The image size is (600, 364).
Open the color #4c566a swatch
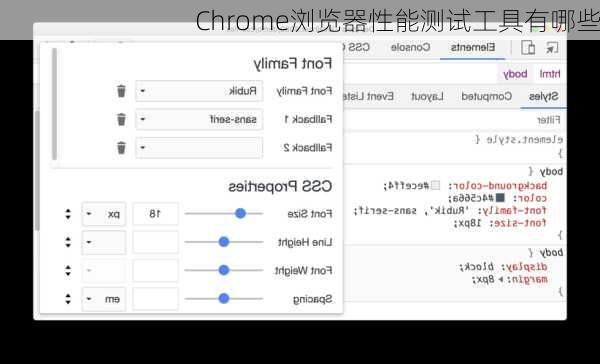pyautogui.click(x=500, y=198)
